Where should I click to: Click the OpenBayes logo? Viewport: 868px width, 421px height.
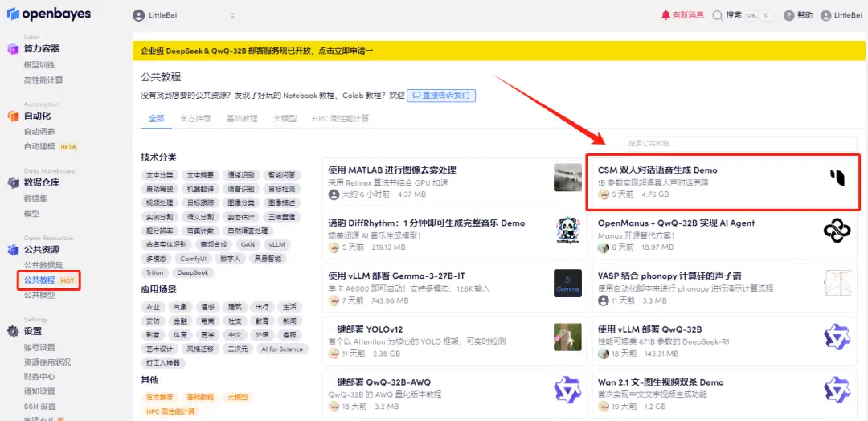49,14
